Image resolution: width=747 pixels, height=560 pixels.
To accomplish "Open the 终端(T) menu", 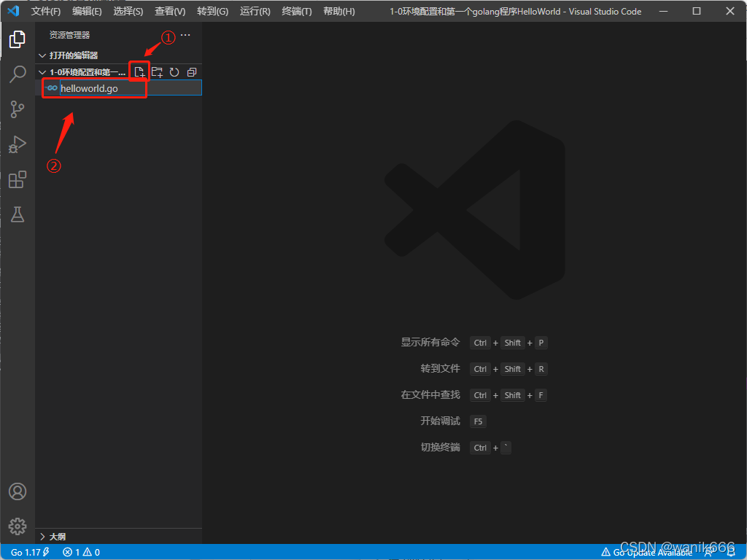I will click(x=297, y=11).
